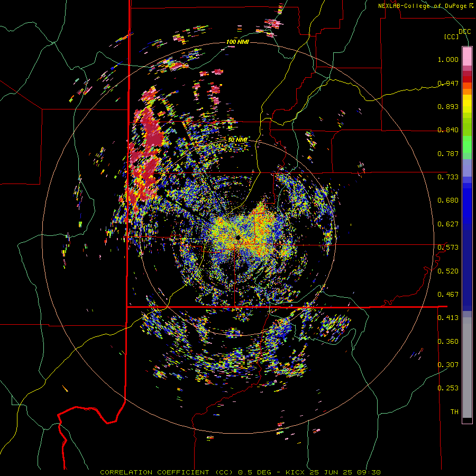476x476 pixels.
Task: Click the 0.413 scale value
Action: click(448, 318)
